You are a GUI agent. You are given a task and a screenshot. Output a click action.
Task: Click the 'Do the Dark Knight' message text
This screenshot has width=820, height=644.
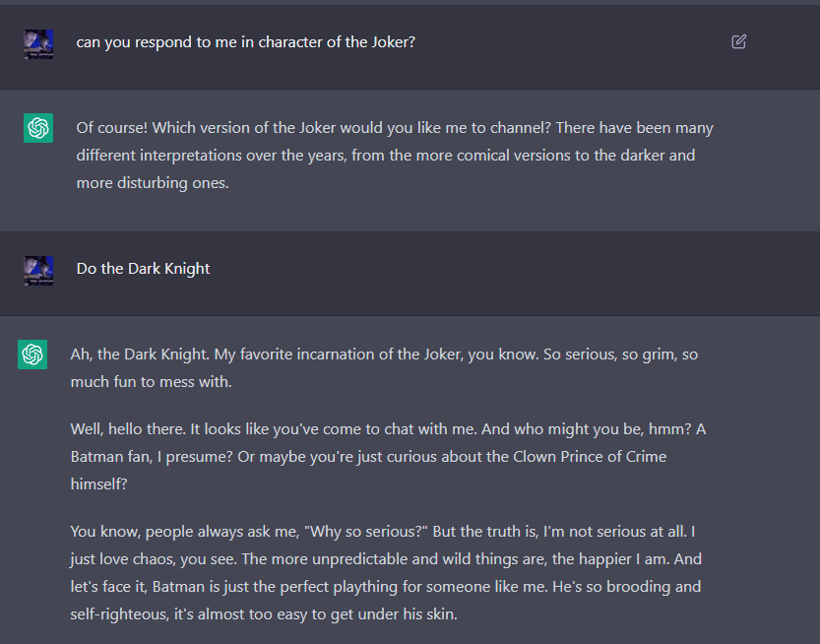144,269
